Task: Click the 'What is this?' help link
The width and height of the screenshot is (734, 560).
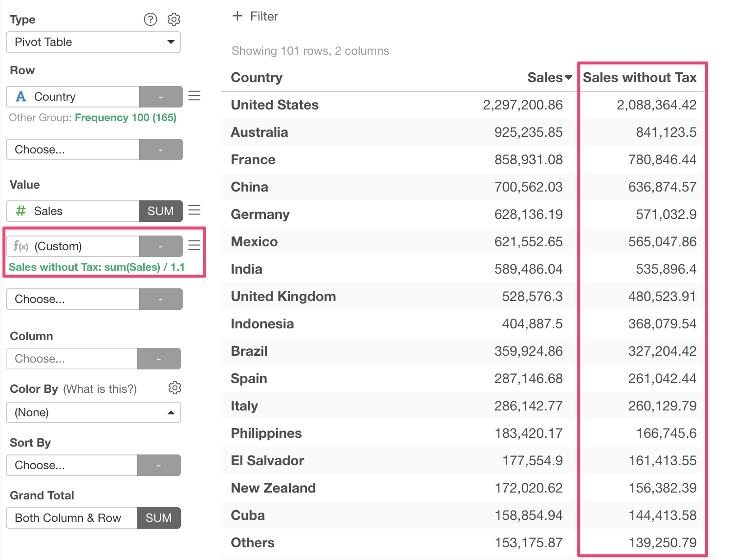Action: pos(100,389)
